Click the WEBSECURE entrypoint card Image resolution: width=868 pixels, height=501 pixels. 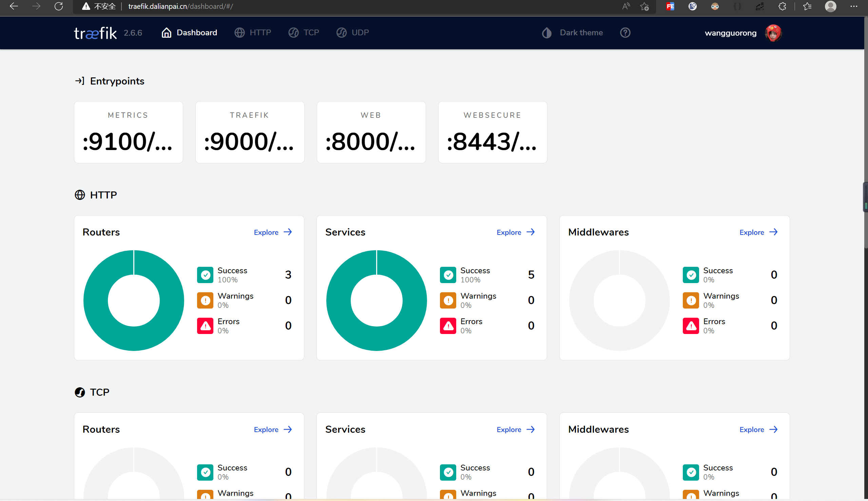tap(493, 132)
